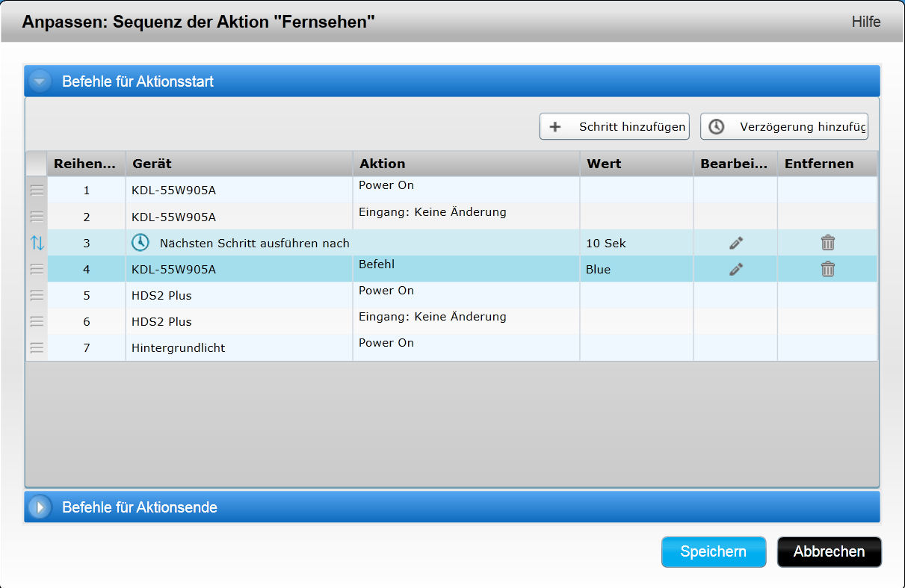Expand the Befehle für Aktionsende section
The width and height of the screenshot is (905, 588).
coord(40,507)
